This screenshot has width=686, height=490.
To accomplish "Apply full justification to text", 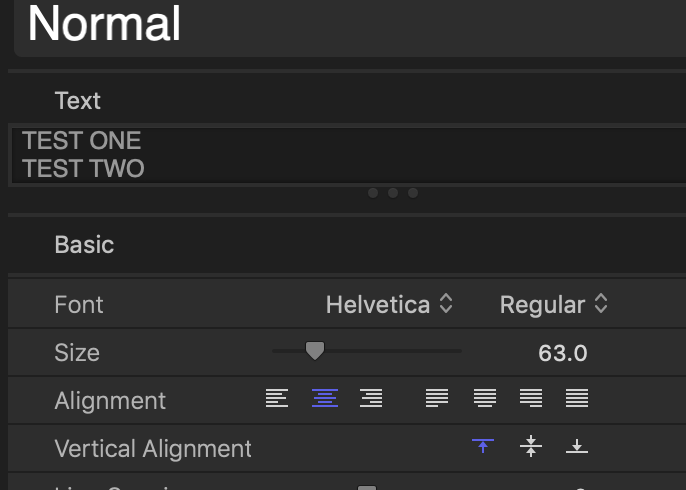I will (x=577, y=399).
